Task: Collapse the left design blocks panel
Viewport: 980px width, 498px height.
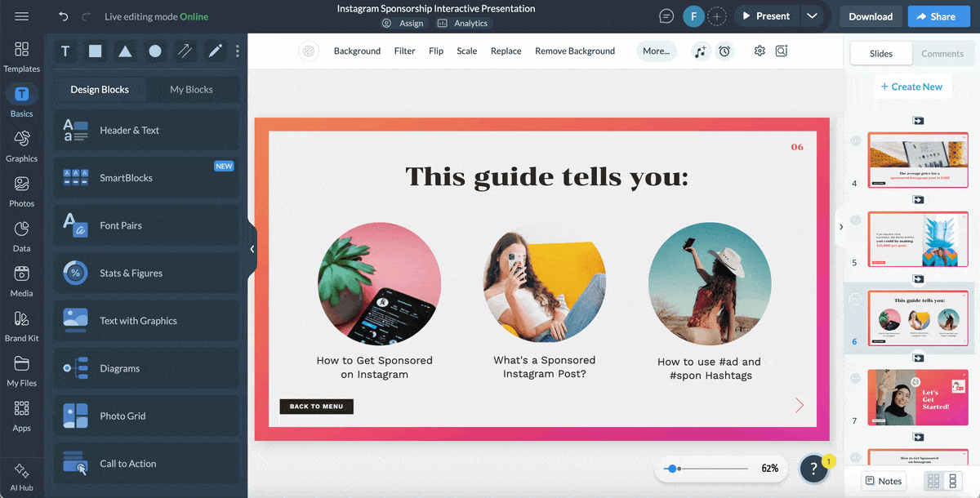Action: click(x=252, y=249)
